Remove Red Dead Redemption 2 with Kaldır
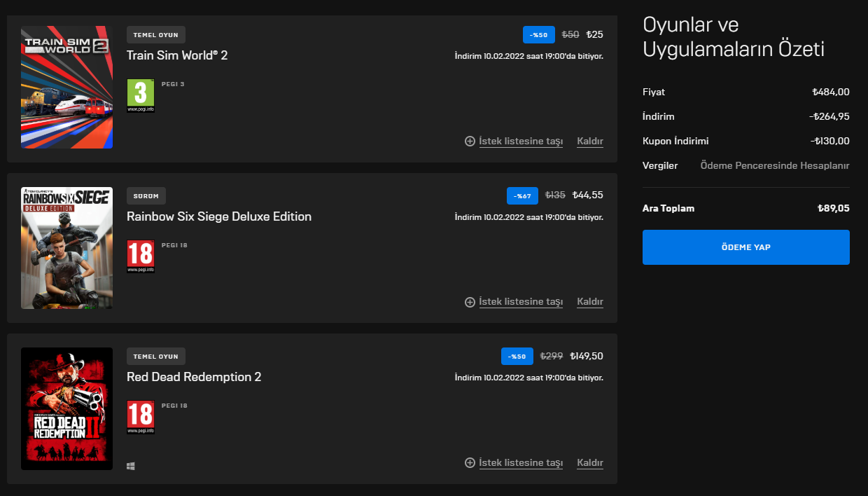Viewport: 868px width, 496px height. click(x=590, y=462)
